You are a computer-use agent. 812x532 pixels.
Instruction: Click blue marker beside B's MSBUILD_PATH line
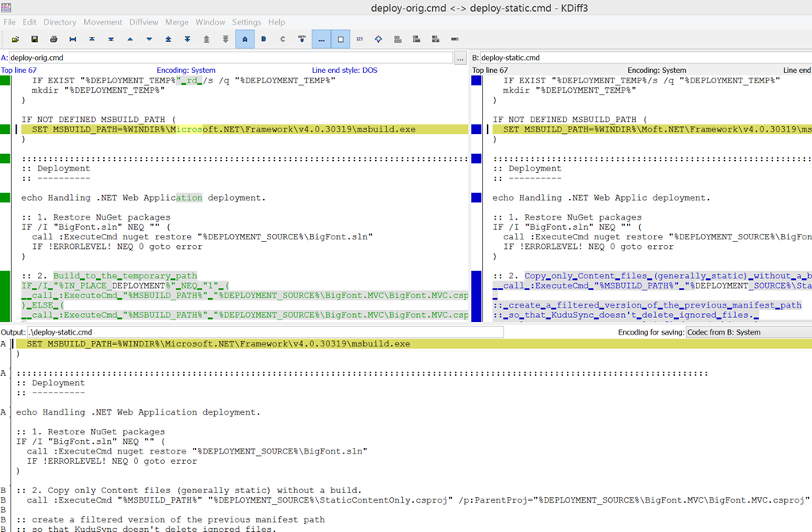click(477, 129)
